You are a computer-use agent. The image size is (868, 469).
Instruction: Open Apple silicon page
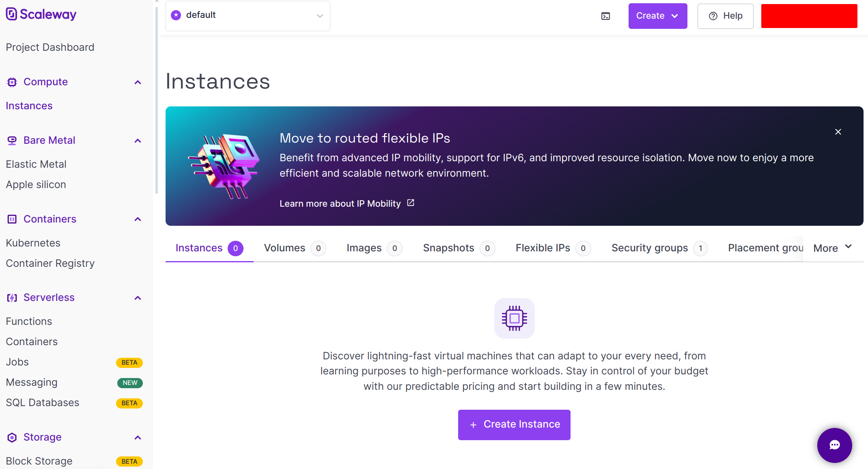36,185
